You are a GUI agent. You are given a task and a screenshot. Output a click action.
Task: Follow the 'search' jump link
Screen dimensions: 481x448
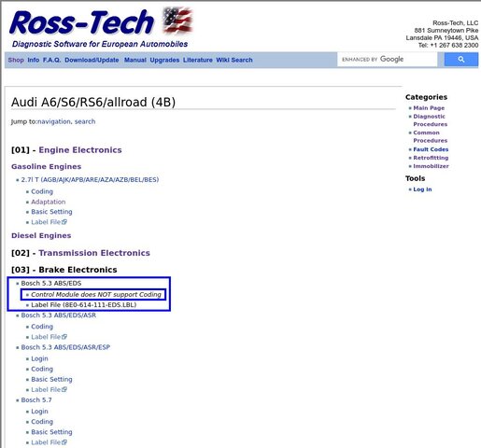85,121
